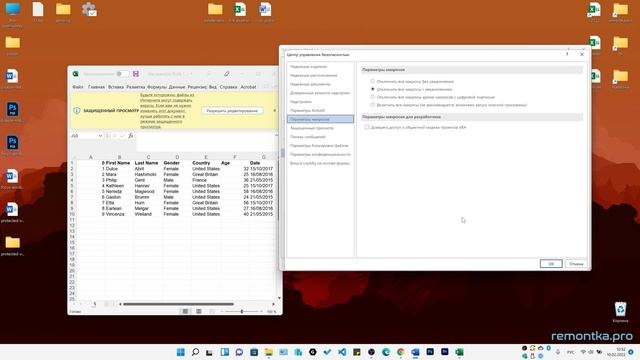Select 'Надстройки' category in Trust Center
The width and height of the screenshot is (640, 360).
[320, 102]
